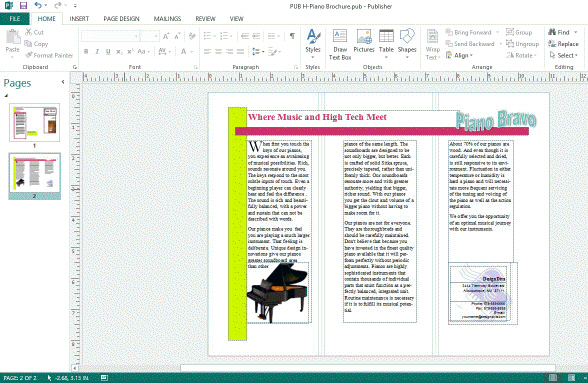Click the Undo arrow in the title bar

pyautogui.click(x=38, y=5)
